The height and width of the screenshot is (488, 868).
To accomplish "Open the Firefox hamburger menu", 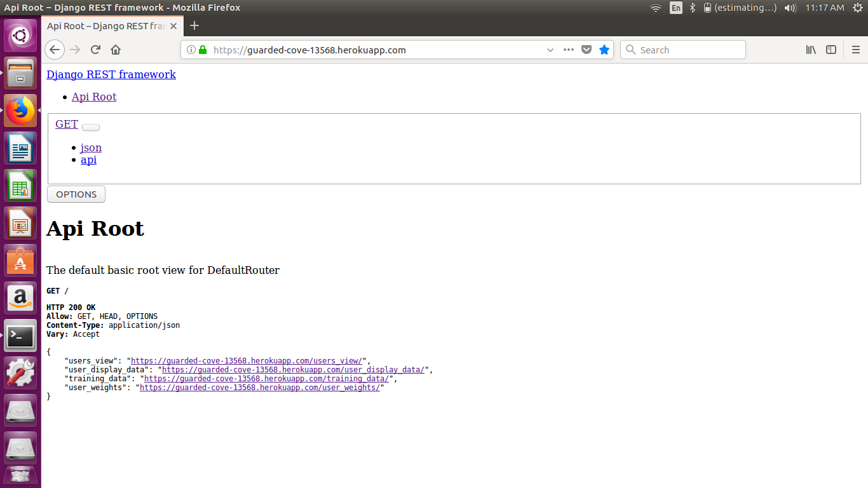I will pos(855,50).
